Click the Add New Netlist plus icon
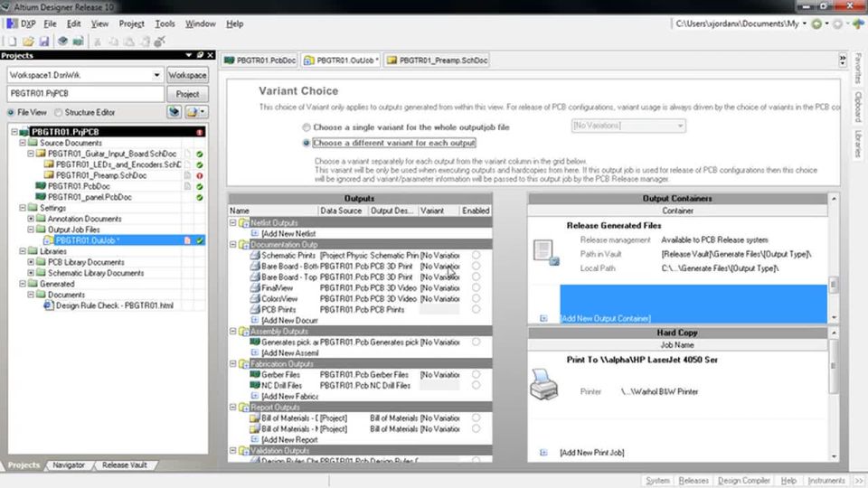 tap(255, 233)
